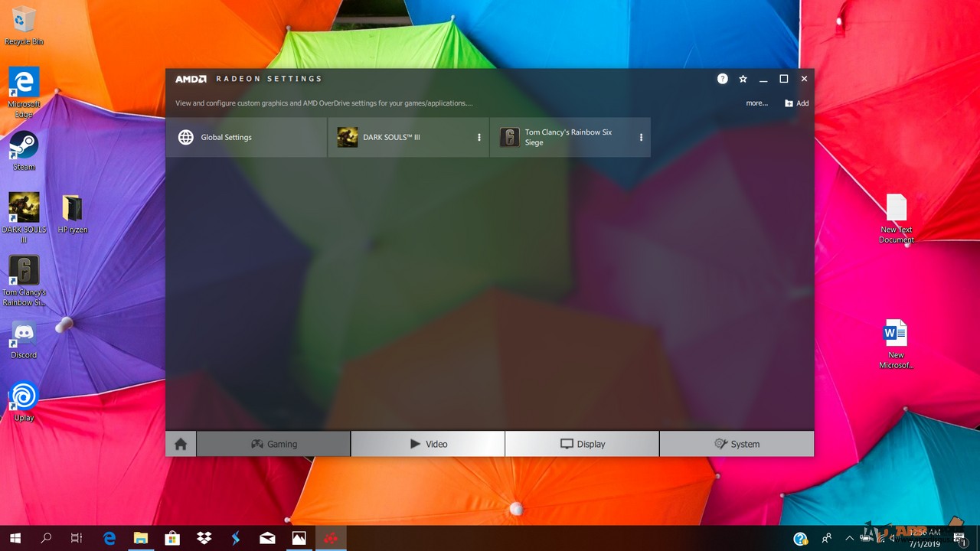Open Mail app from the taskbar
980x551 pixels.
pos(267,538)
